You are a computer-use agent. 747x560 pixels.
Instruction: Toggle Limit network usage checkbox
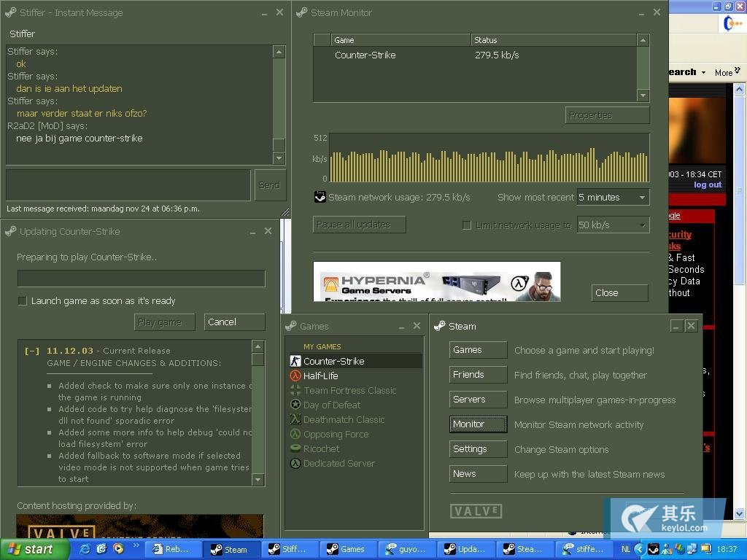click(467, 225)
